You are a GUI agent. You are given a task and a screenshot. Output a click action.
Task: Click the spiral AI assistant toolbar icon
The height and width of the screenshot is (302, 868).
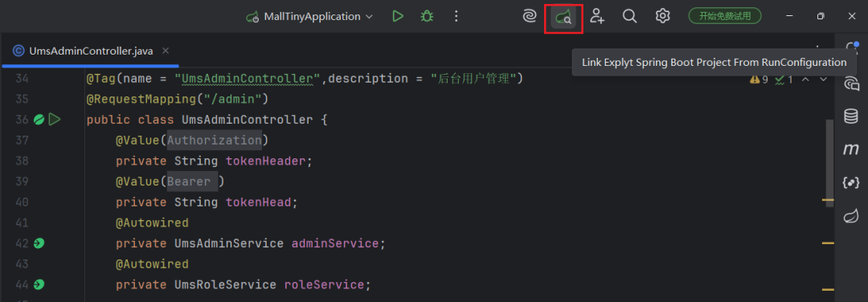coord(529,17)
